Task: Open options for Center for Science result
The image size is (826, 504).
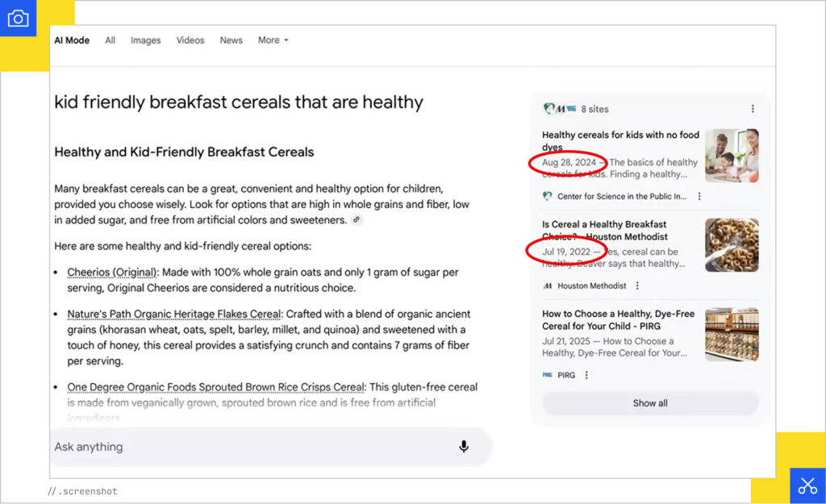Action: pos(699,196)
